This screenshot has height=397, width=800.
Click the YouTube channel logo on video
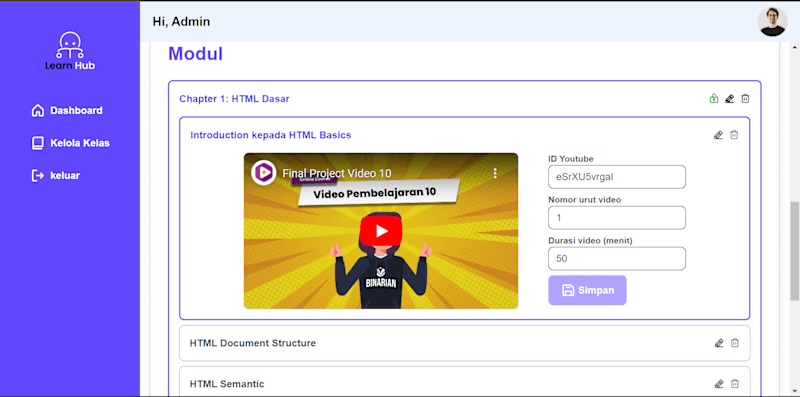tap(264, 173)
